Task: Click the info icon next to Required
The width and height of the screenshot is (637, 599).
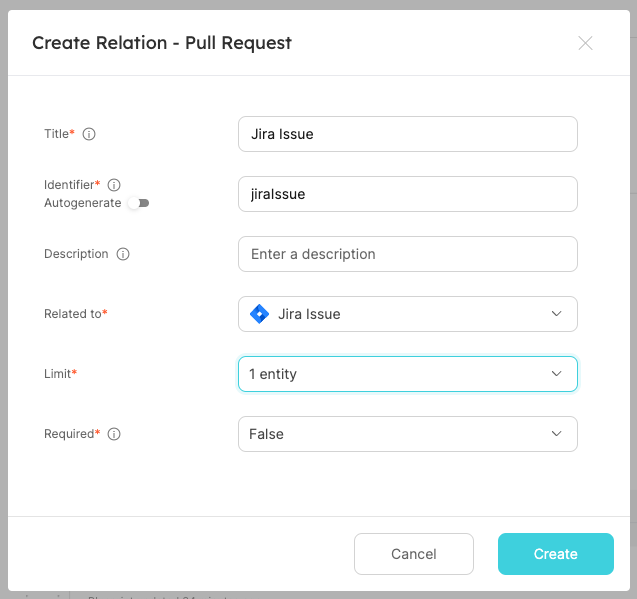Action: [x=114, y=434]
